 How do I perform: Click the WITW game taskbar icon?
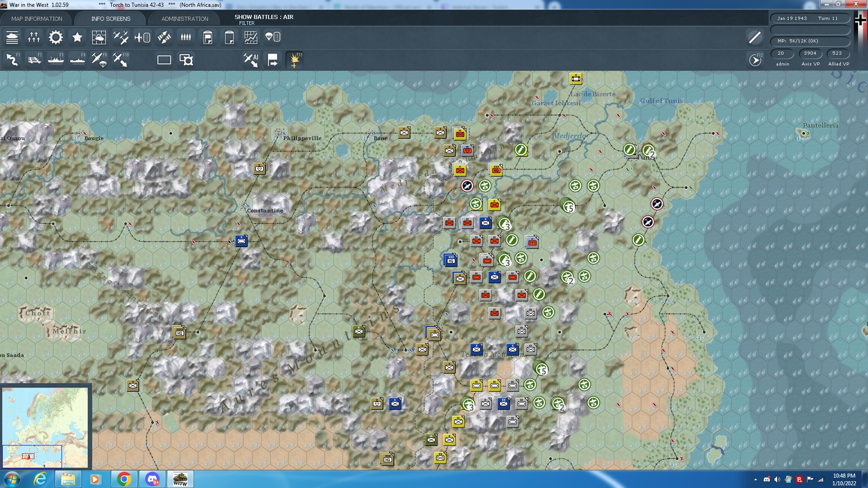tap(180, 479)
